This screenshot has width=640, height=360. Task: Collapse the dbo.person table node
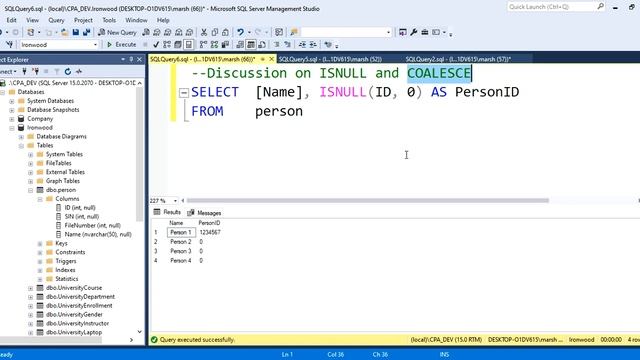click(31, 190)
